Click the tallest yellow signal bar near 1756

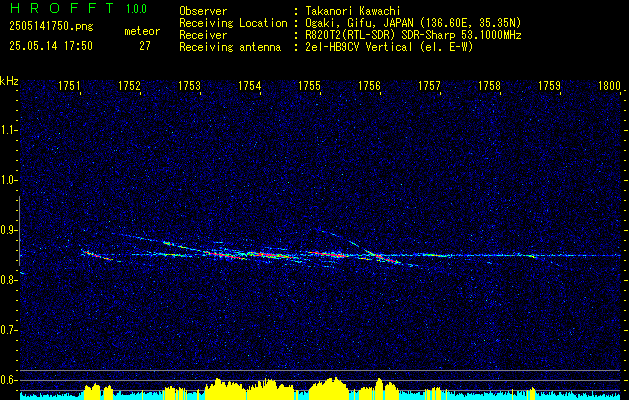click(379, 387)
